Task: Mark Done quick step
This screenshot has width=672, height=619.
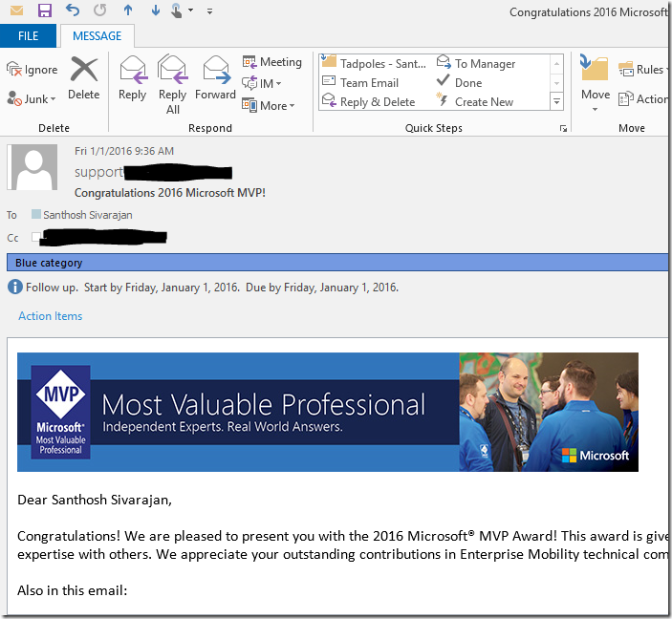Action: pyautogui.click(x=459, y=83)
